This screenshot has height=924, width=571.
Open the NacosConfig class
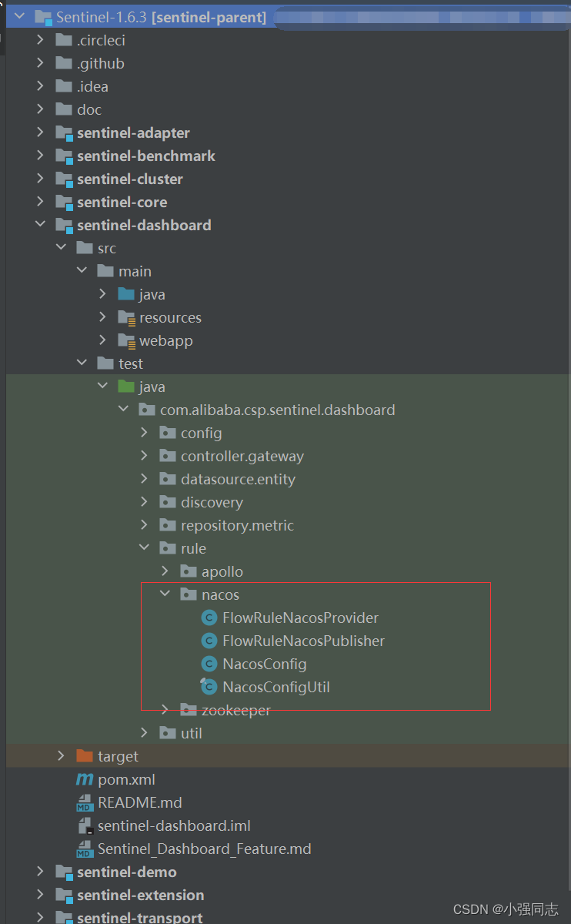point(265,664)
